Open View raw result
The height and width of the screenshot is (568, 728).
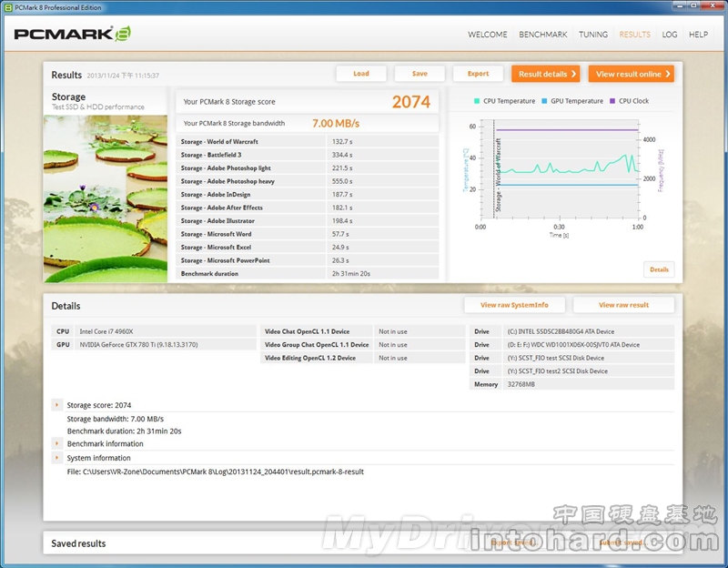point(623,305)
